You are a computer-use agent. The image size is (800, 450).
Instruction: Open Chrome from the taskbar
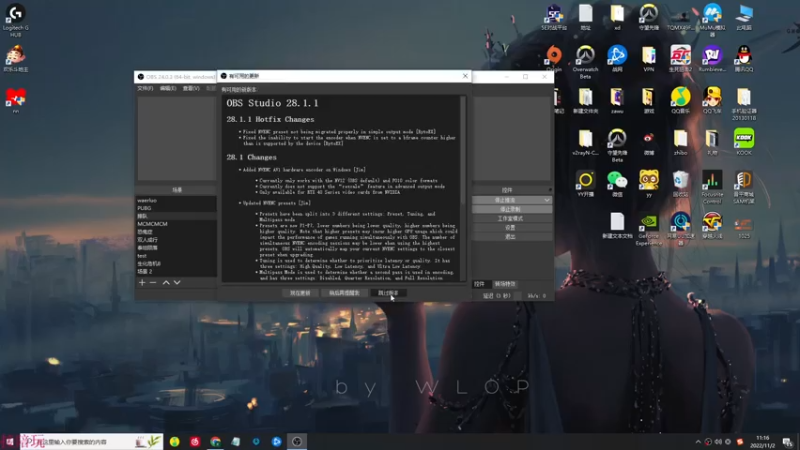click(215, 441)
